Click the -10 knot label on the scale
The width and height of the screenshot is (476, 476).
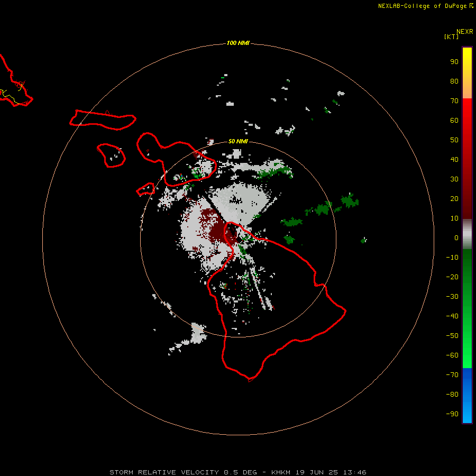[452, 258]
